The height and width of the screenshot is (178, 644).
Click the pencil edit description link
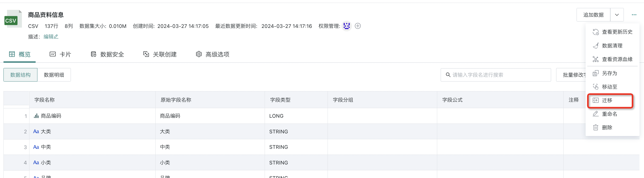[51, 37]
